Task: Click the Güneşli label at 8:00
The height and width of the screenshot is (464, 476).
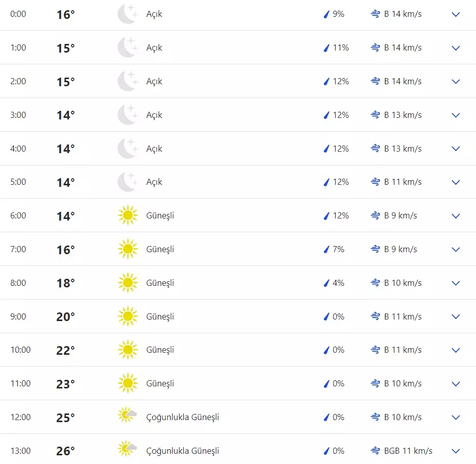Action: tap(160, 283)
